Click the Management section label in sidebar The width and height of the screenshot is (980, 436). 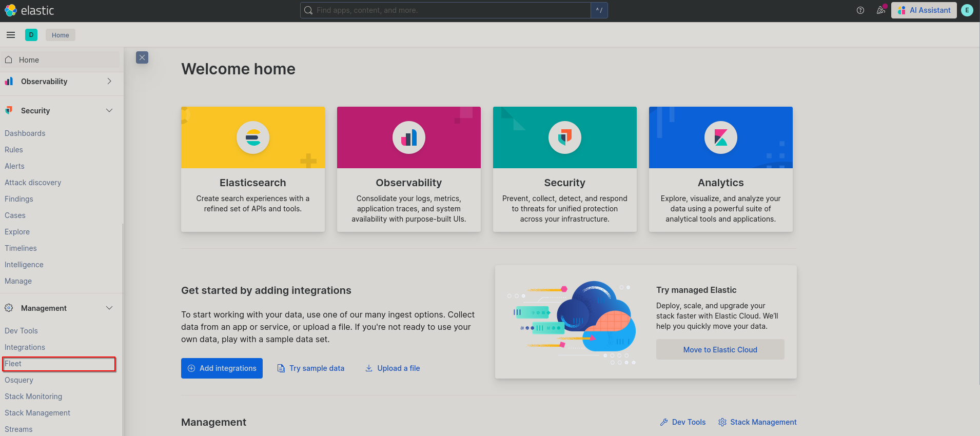[44, 308]
